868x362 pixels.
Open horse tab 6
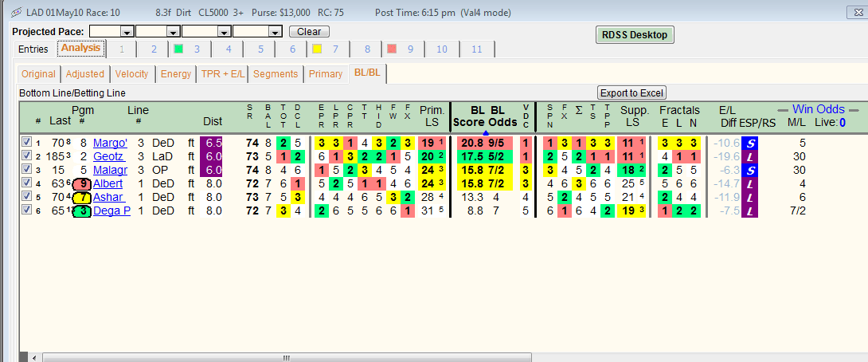293,49
